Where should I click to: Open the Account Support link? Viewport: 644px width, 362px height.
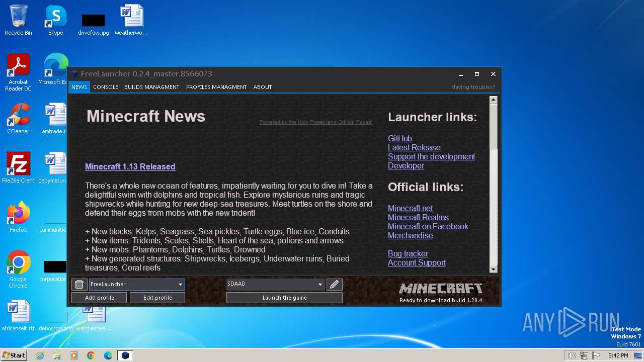[x=417, y=262]
